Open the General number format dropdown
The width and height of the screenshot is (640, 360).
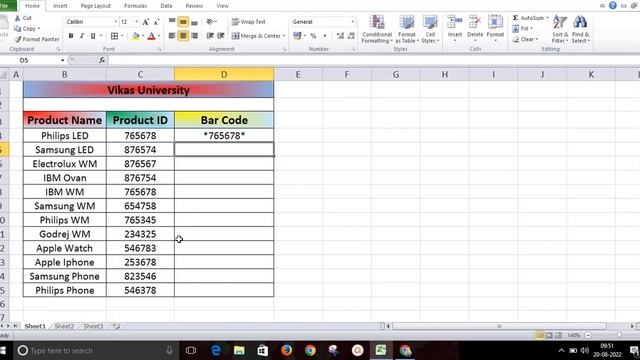tap(353, 22)
